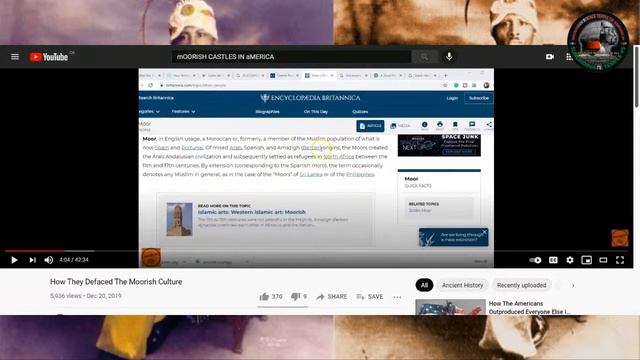Screen dimensions: 640x360
Task: Go to the YouTube home logo
Action: click(49, 57)
